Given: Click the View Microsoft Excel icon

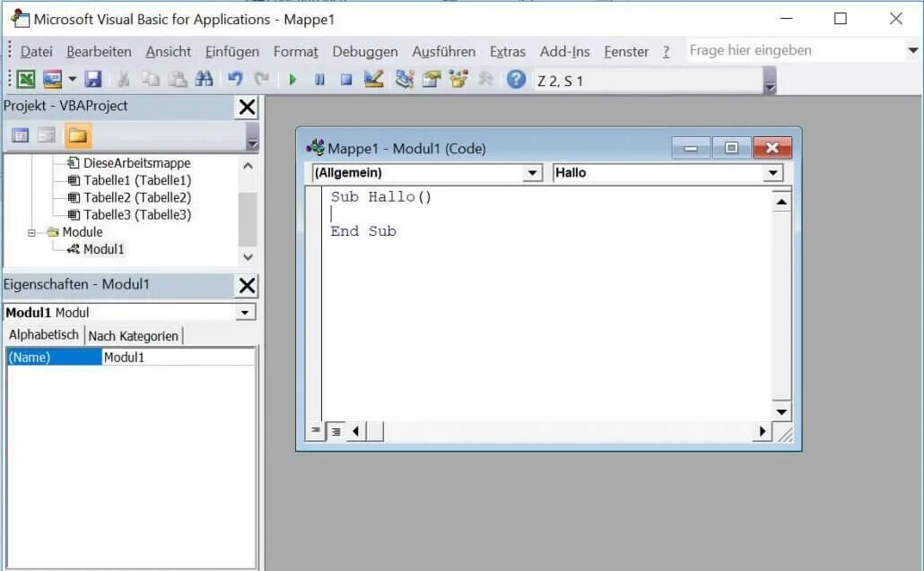Looking at the screenshot, I should [25, 79].
